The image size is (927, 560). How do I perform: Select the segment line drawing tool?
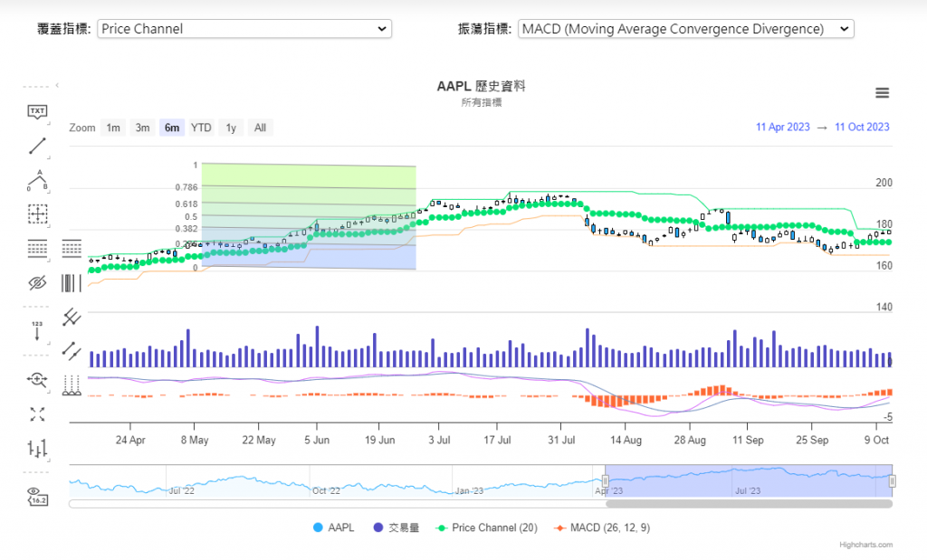[37, 146]
